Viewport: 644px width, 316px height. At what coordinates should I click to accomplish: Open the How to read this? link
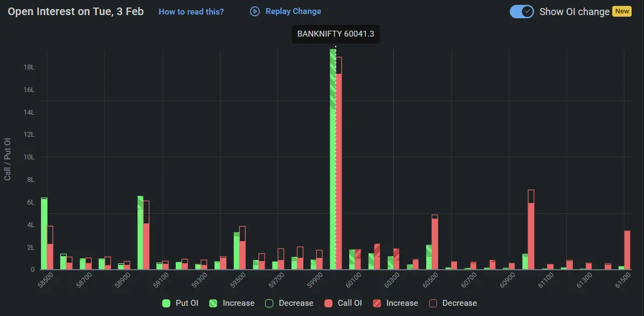(191, 11)
